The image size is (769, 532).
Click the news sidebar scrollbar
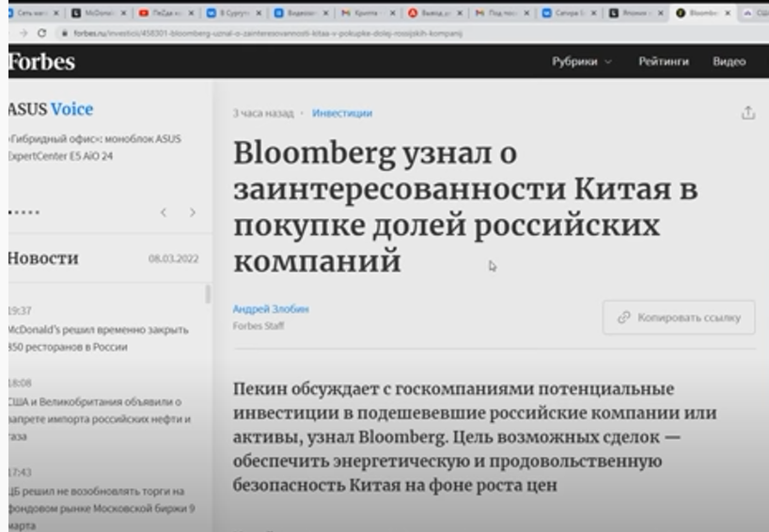pyautogui.click(x=208, y=294)
